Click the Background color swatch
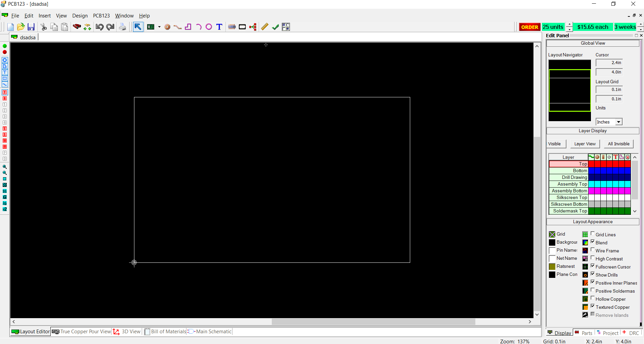 (553, 242)
